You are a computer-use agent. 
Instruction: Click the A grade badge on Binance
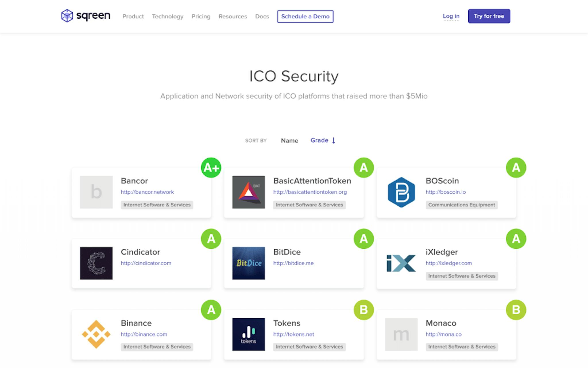pyautogui.click(x=211, y=310)
